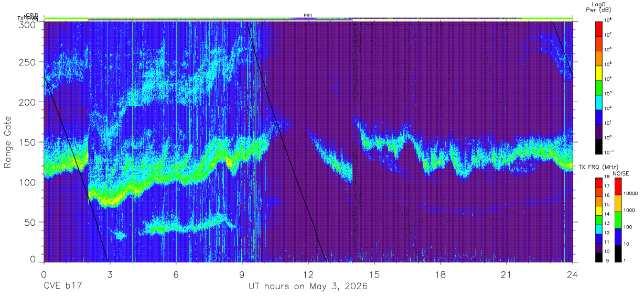Click the '0' UT hours tick label
The image size is (644, 297).
pos(44,274)
